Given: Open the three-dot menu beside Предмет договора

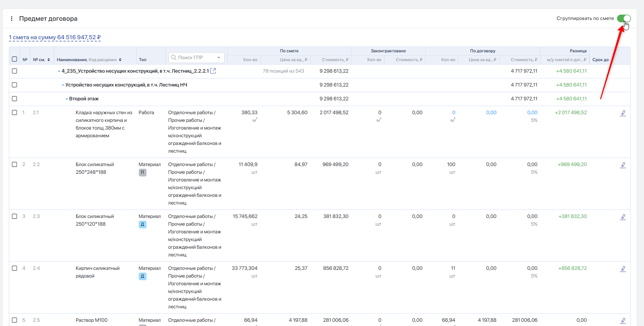Looking at the screenshot, I should pyautogui.click(x=12, y=18).
